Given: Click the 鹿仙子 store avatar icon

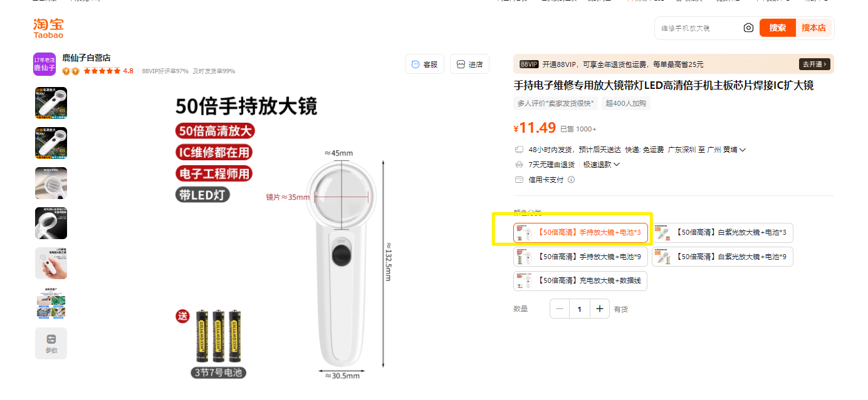Looking at the screenshot, I should (x=45, y=64).
